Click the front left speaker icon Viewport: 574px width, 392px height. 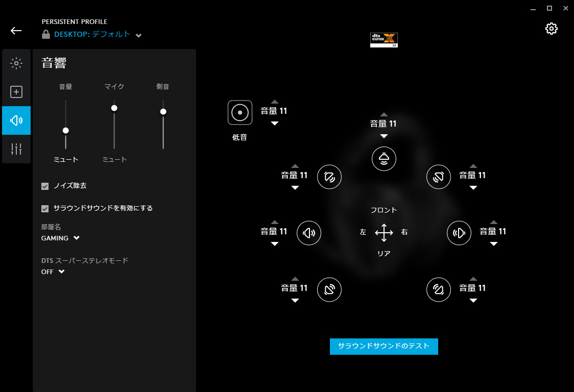[329, 177]
